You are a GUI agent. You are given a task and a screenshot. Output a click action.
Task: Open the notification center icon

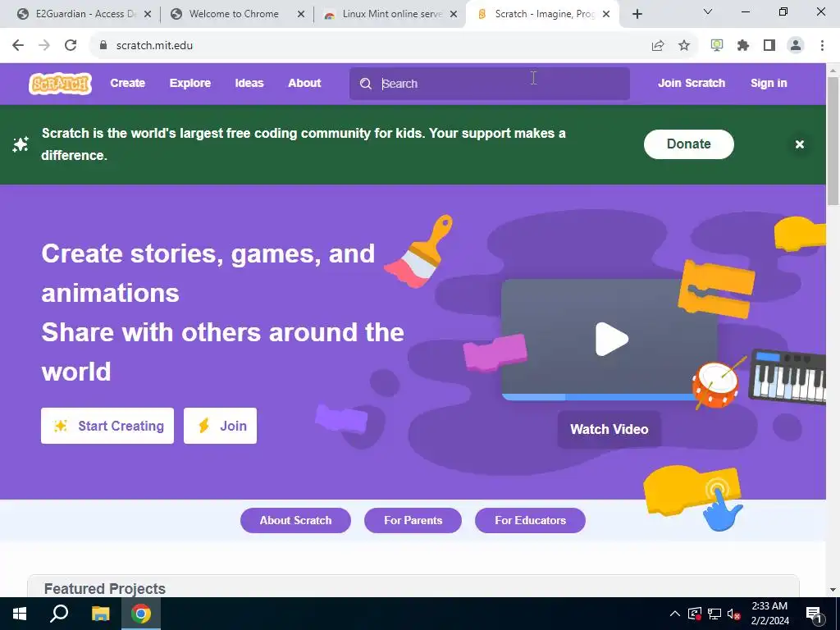[x=815, y=614]
